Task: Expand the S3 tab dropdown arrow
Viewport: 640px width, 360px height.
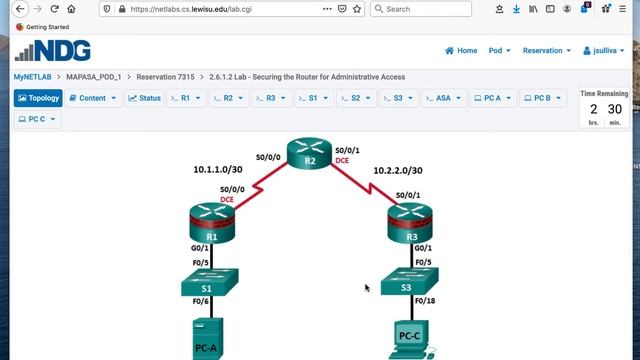Action: coord(411,98)
